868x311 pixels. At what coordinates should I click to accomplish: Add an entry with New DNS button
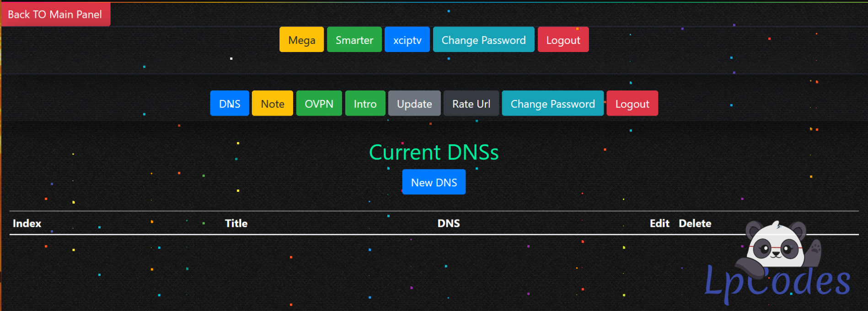pos(434,182)
